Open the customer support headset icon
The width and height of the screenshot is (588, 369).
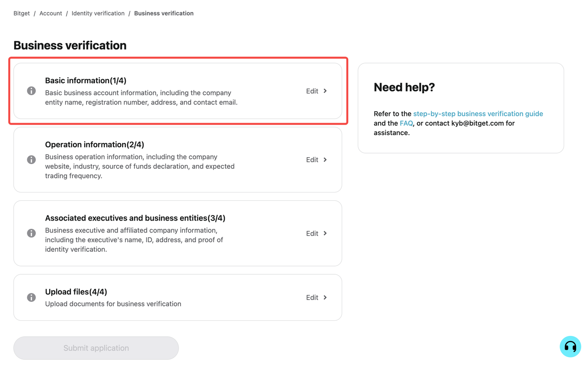click(x=570, y=347)
